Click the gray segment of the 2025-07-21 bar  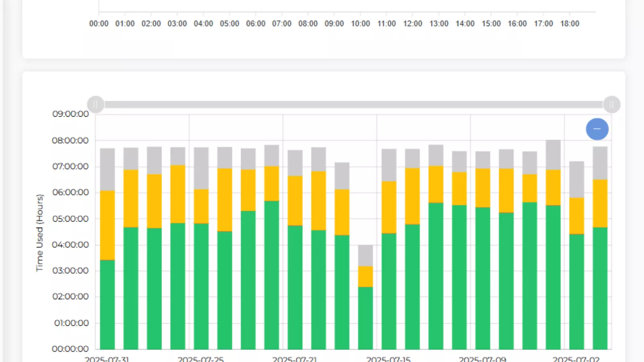[x=295, y=163]
